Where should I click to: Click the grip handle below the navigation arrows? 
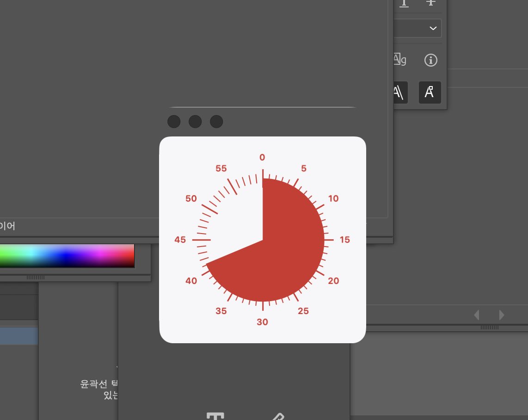pyautogui.click(x=489, y=327)
